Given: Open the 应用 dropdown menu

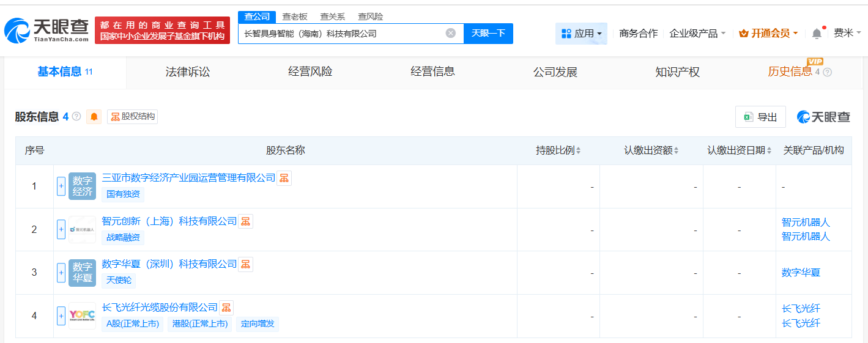Looking at the screenshot, I should pyautogui.click(x=581, y=34).
